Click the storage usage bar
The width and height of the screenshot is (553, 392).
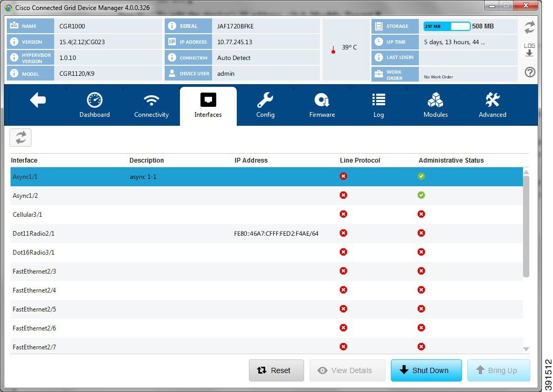coord(447,26)
